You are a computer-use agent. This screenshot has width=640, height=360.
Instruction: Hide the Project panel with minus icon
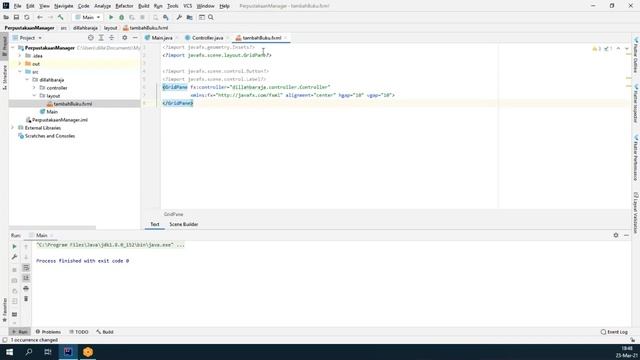(x=135, y=38)
